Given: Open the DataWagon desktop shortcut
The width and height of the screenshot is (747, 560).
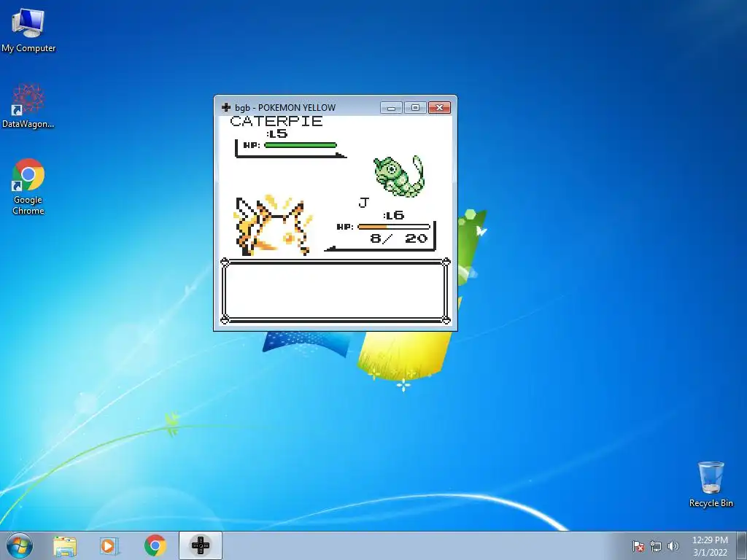Looking at the screenshot, I should [x=28, y=106].
